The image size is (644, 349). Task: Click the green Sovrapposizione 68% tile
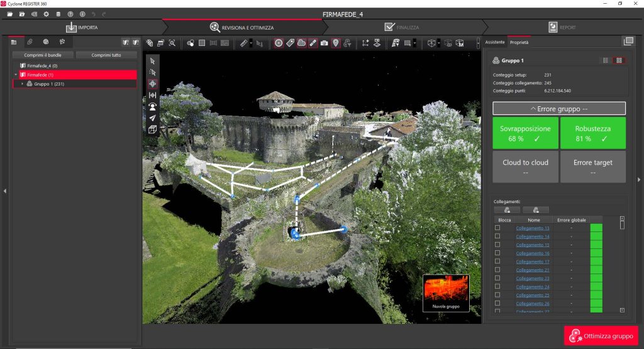click(525, 133)
